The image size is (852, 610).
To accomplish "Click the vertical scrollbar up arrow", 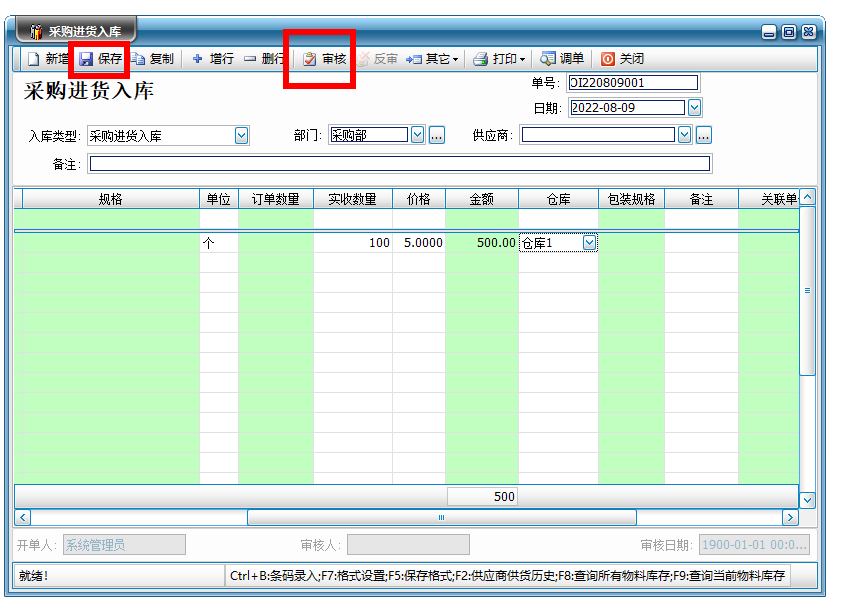I will [x=808, y=197].
